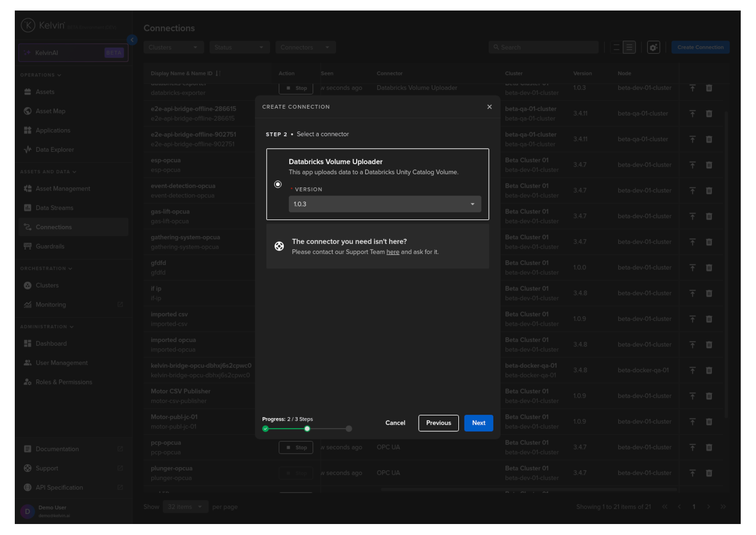Viewport: 756px width, 535px height.
Task: Click the delete icon for esp-opcua row
Action: click(x=709, y=165)
